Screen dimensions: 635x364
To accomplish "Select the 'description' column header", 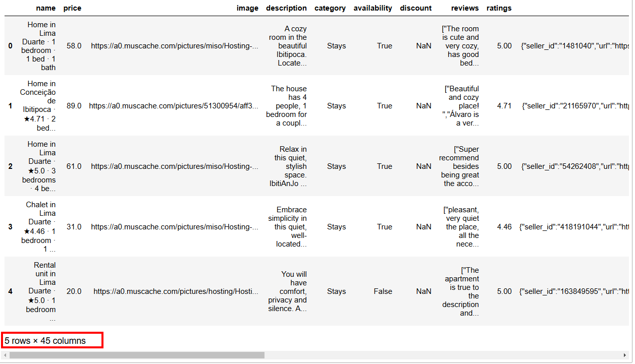I will click(286, 8).
